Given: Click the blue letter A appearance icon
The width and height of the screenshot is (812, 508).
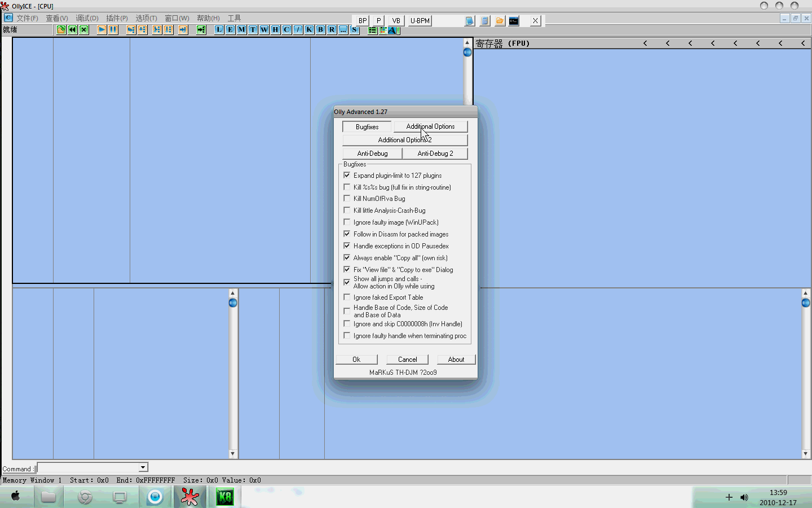Looking at the screenshot, I should (392, 30).
